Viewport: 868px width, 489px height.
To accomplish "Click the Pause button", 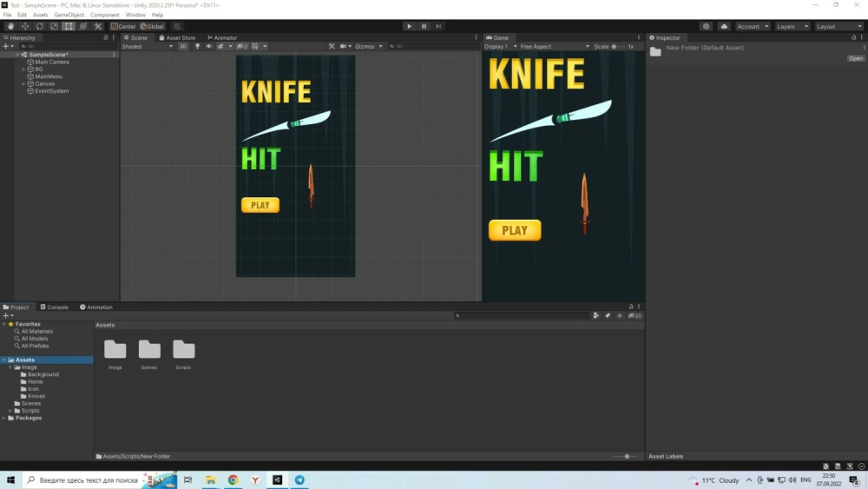I will point(424,26).
